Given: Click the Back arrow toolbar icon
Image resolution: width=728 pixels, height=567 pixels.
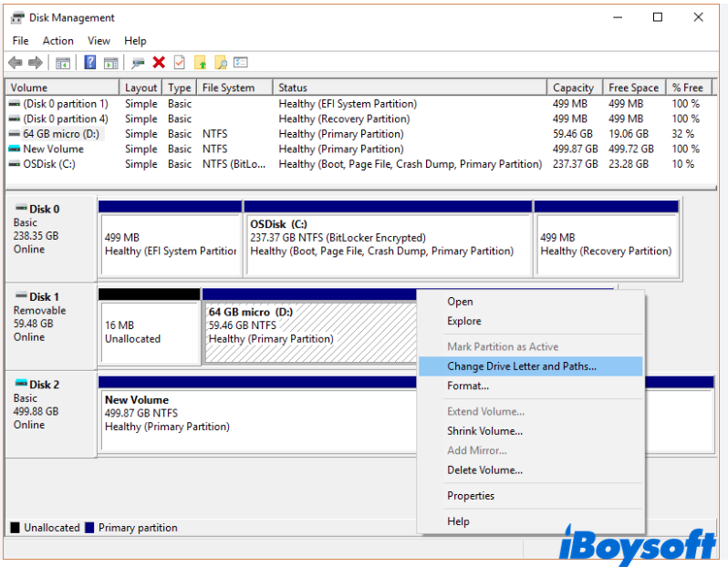Looking at the screenshot, I should [16, 63].
